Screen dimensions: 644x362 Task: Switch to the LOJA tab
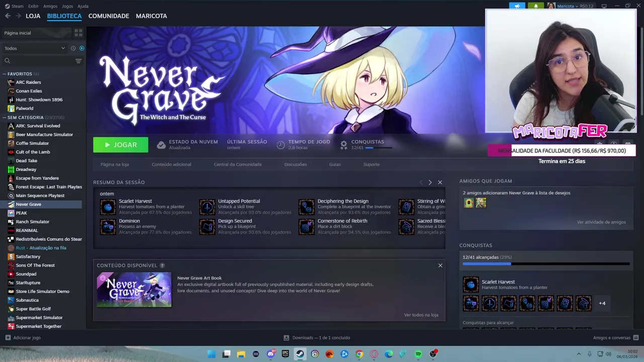coord(33,16)
